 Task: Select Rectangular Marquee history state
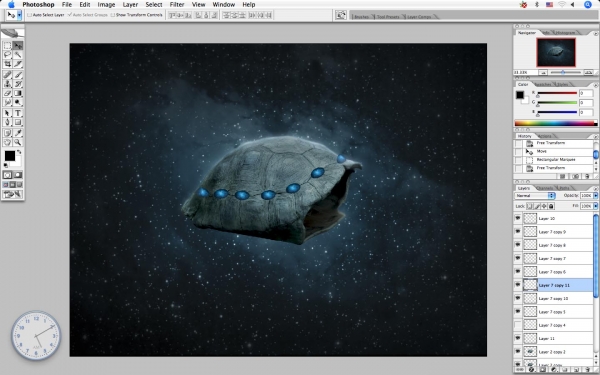(556, 160)
